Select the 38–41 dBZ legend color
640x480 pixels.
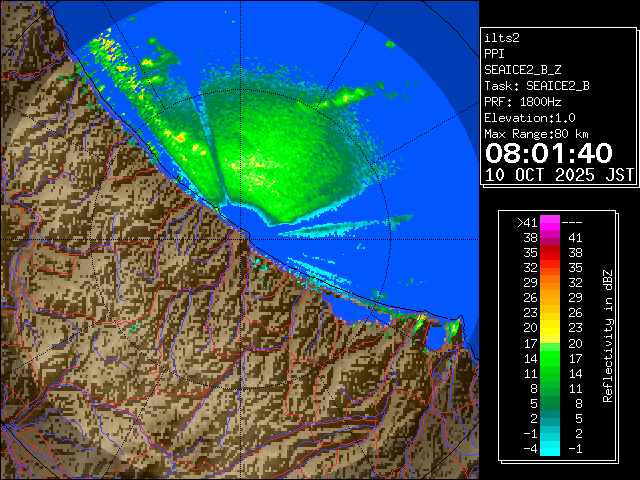(550, 238)
